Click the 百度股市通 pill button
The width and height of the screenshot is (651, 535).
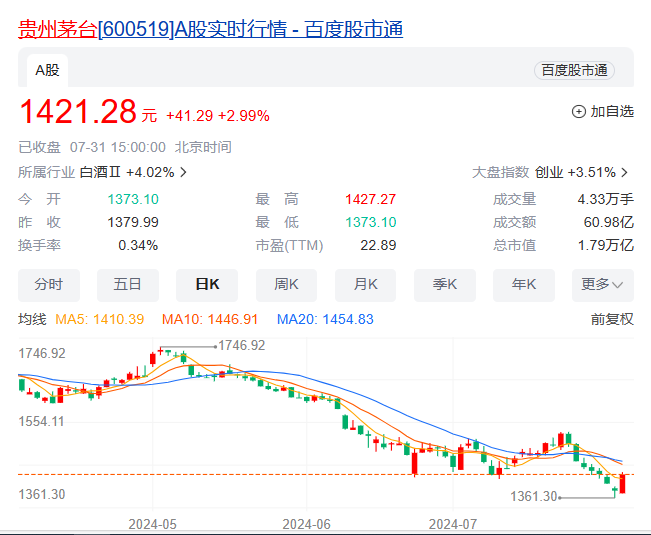[x=574, y=70]
